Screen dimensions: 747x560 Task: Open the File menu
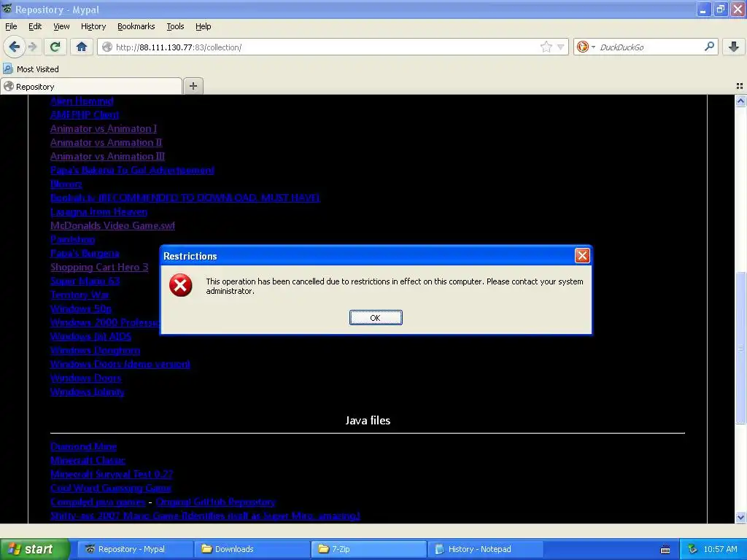[11, 26]
